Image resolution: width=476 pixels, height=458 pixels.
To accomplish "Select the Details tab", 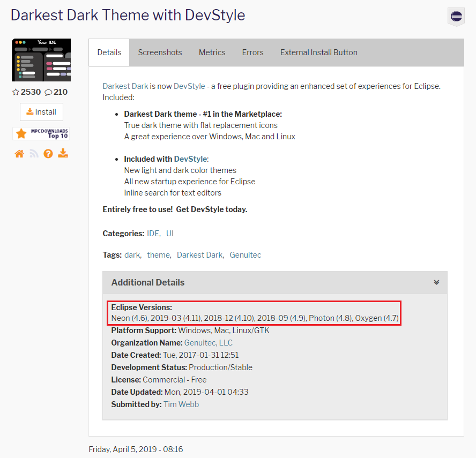I will coord(109,52).
